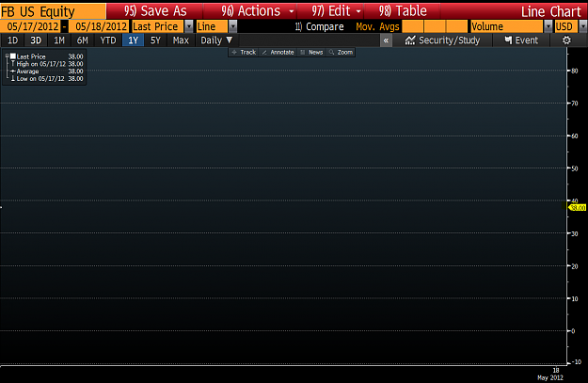This screenshot has height=383, width=588.
Task: Select the Annotate pencil tool
Action: (278, 52)
